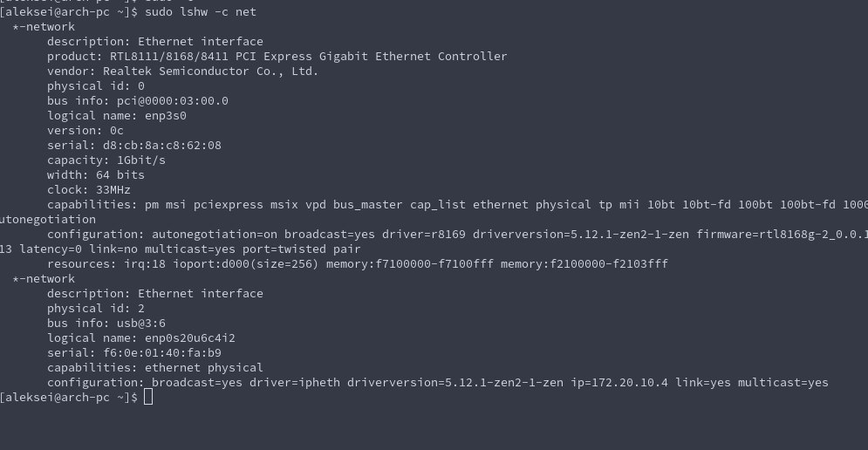Click the terminal cursor at the prompt
Viewport: 868px width, 450px height.
pos(147,397)
